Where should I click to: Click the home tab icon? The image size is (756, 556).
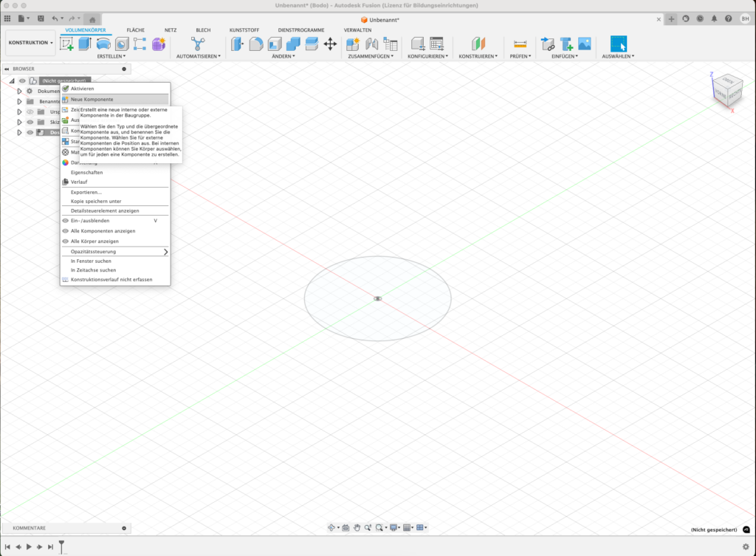pos(92,18)
